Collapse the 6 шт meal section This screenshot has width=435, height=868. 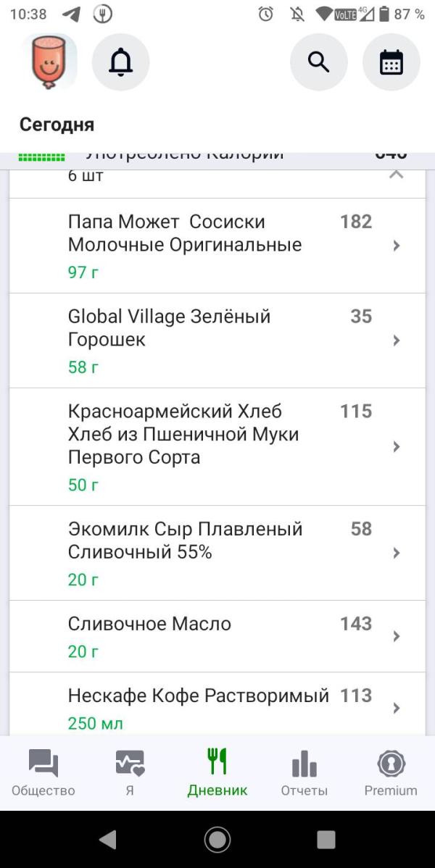click(396, 175)
